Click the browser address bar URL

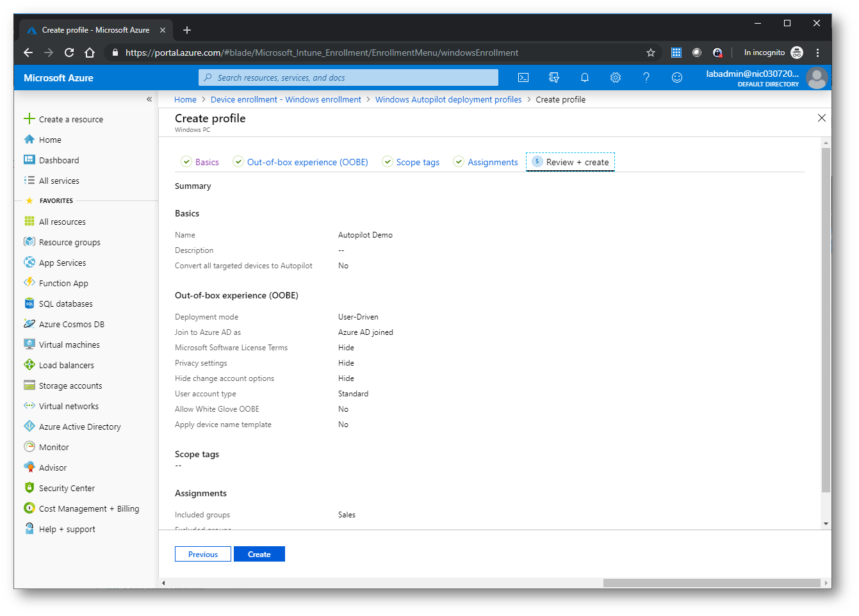coord(322,53)
